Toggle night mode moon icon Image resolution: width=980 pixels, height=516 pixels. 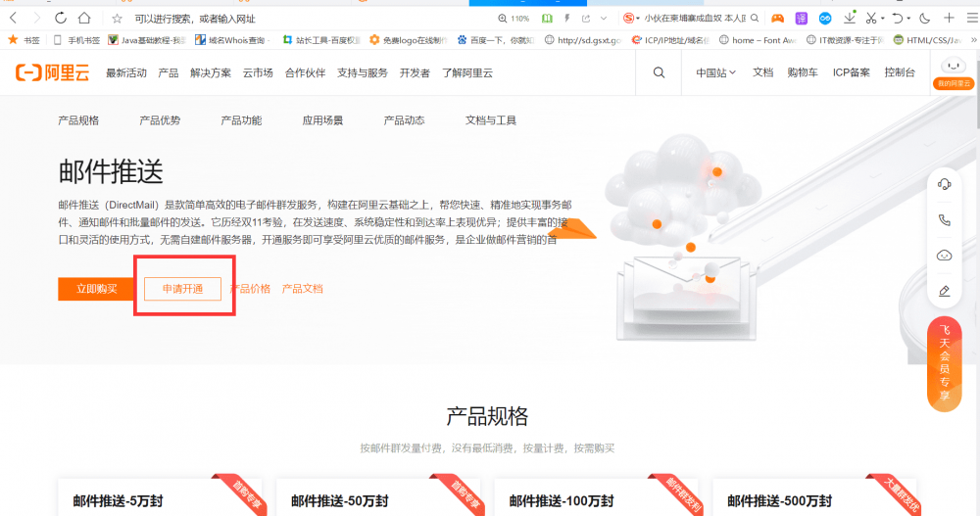(x=925, y=19)
